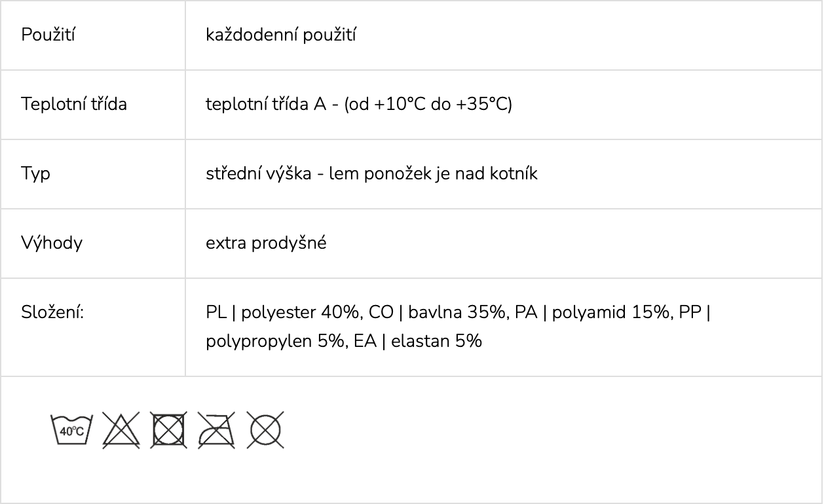Click the do not dry clean circle icon

(266, 430)
